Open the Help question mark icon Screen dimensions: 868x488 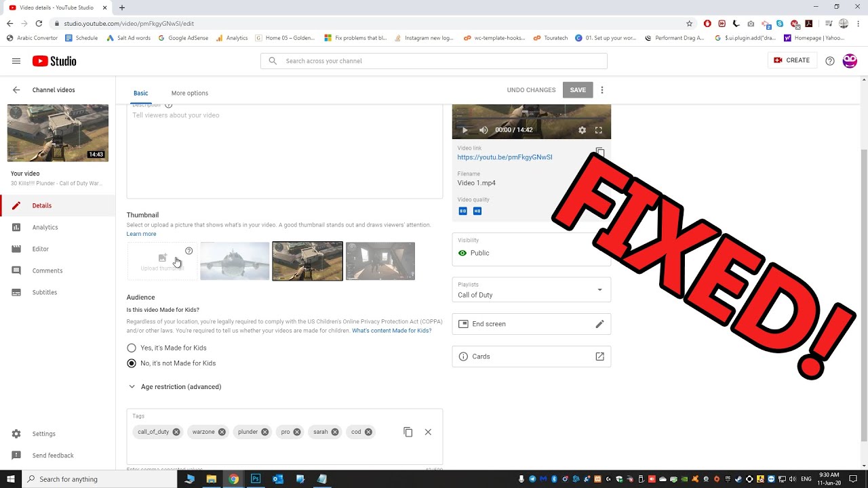click(830, 61)
